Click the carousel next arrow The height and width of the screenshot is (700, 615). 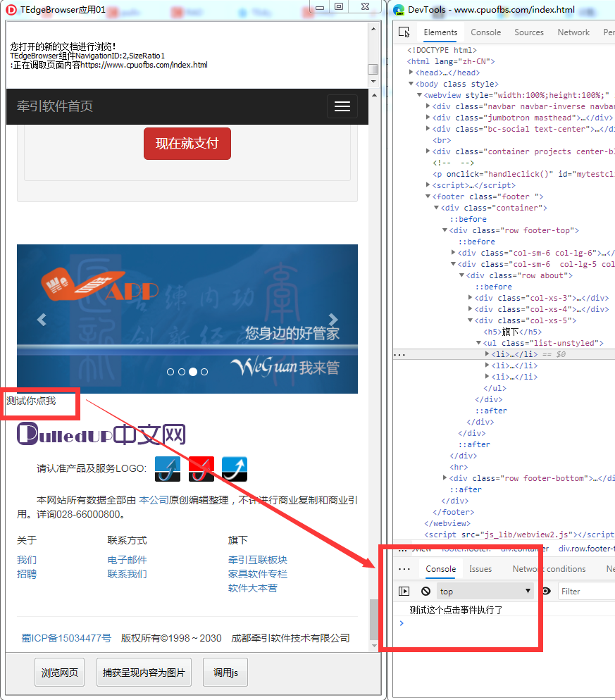point(333,320)
